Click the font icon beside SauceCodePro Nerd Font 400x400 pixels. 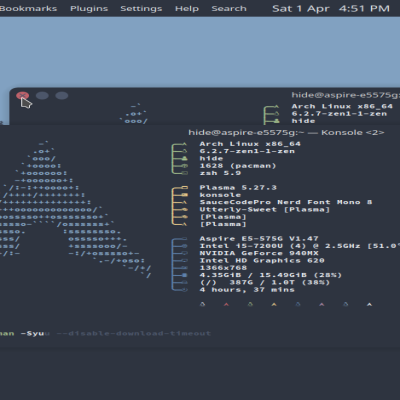185,202
